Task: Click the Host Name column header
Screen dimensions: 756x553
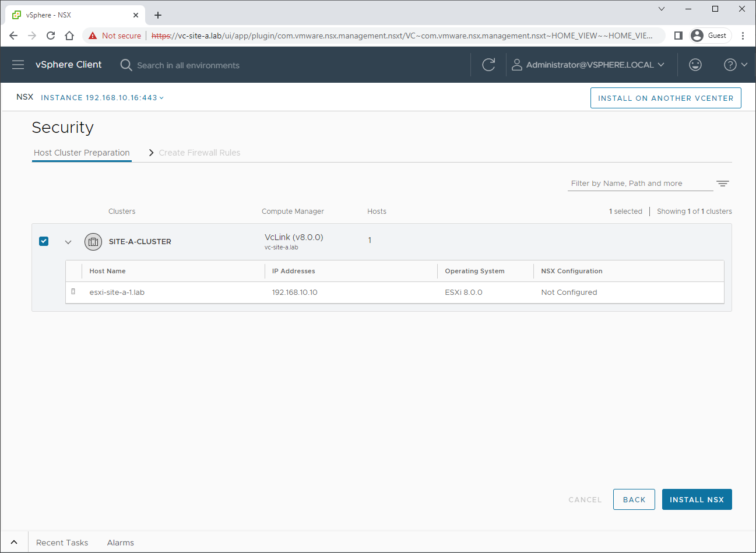Action: [x=107, y=271]
